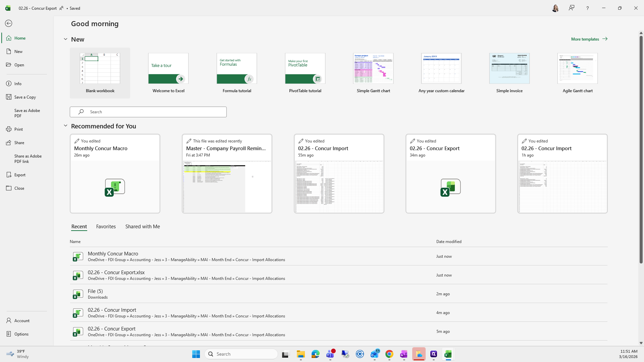
Task: Click the Help question mark icon
Action: (x=587, y=8)
